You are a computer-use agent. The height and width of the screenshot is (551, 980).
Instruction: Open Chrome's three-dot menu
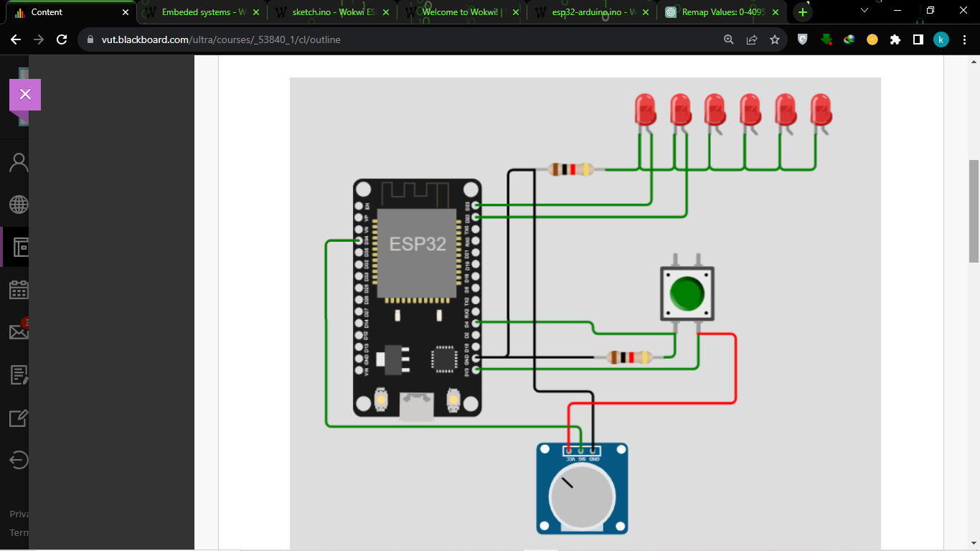(x=963, y=39)
